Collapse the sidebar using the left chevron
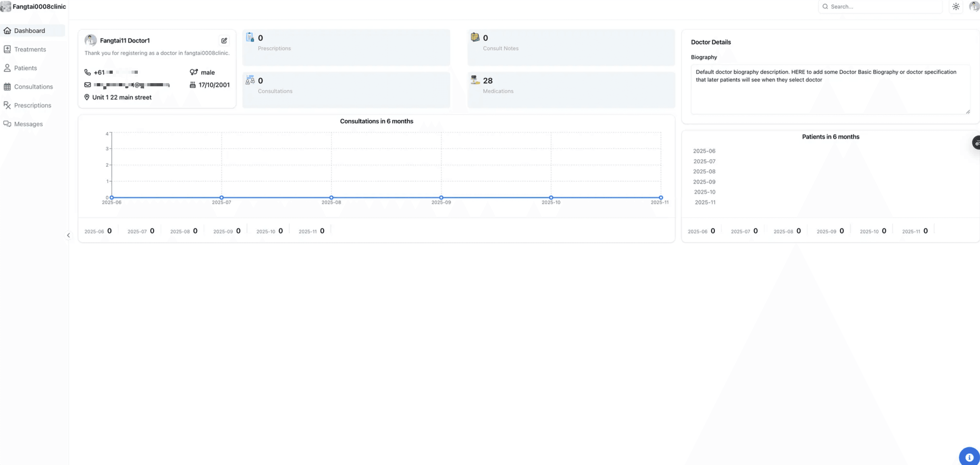 click(69, 235)
